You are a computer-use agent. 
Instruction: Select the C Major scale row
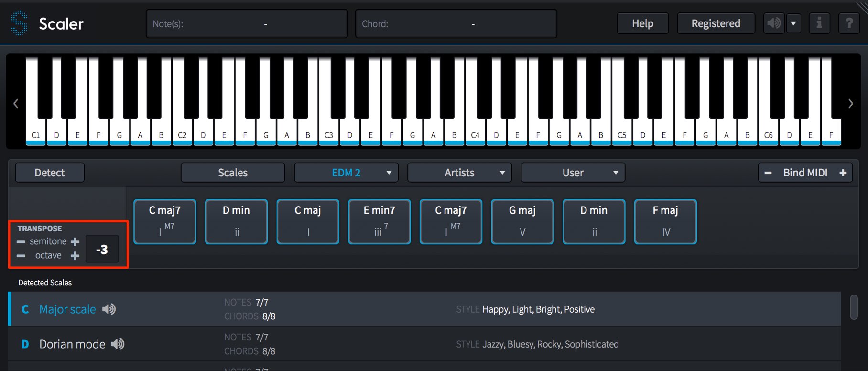tap(424, 309)
